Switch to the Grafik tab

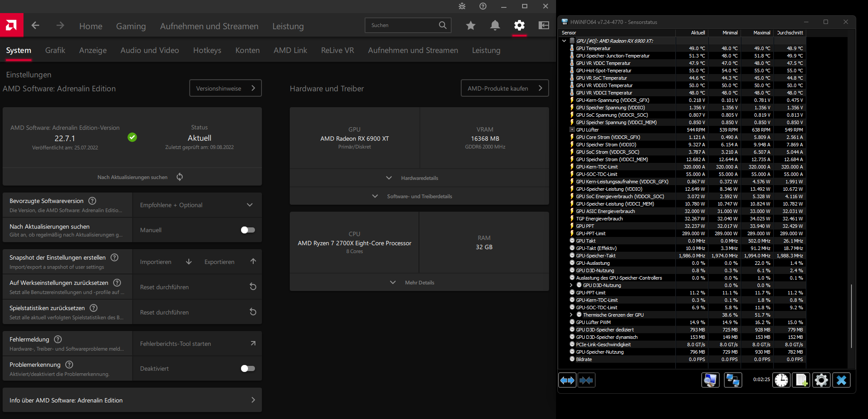tap(55, 51)
